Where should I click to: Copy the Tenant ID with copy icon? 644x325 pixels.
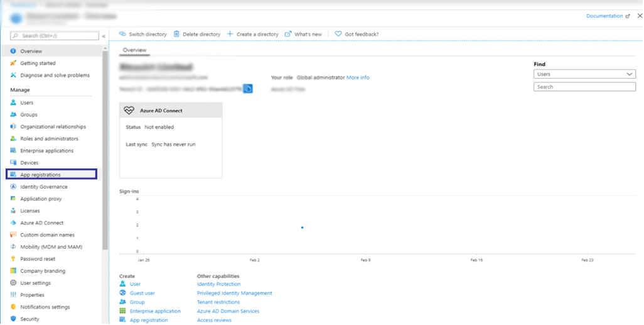(248, 89)
